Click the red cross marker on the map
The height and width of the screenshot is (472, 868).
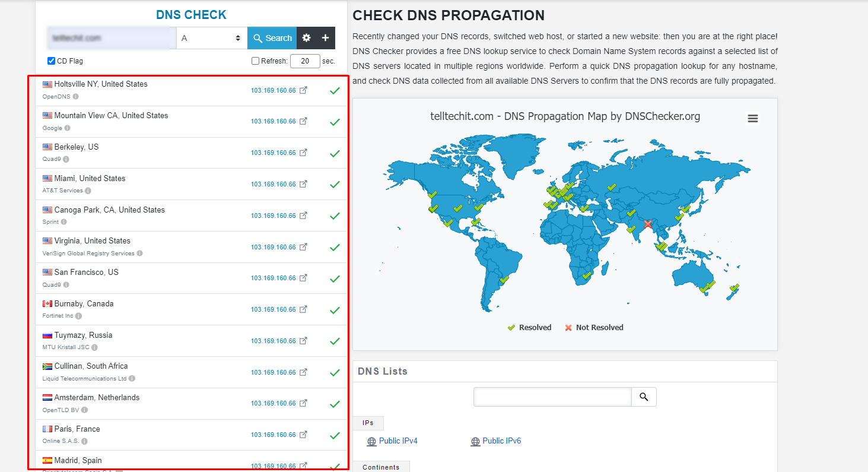pyautogui.click(x=647, y=224)
